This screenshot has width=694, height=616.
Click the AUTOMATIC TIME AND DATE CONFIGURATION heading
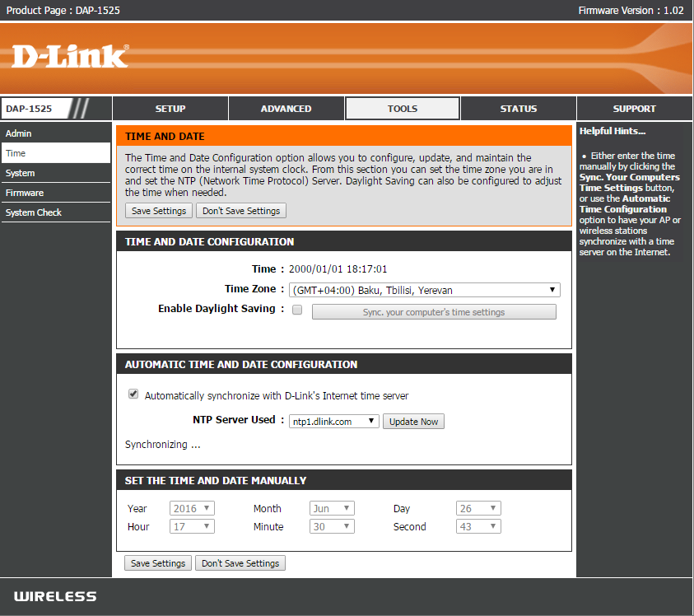coord(241,365)
